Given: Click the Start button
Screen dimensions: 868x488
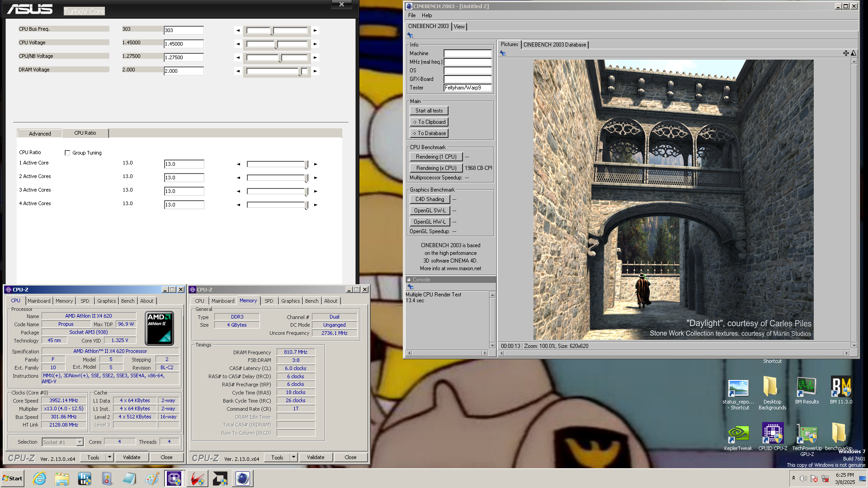Looking at the screenshot, I should 13,479.
